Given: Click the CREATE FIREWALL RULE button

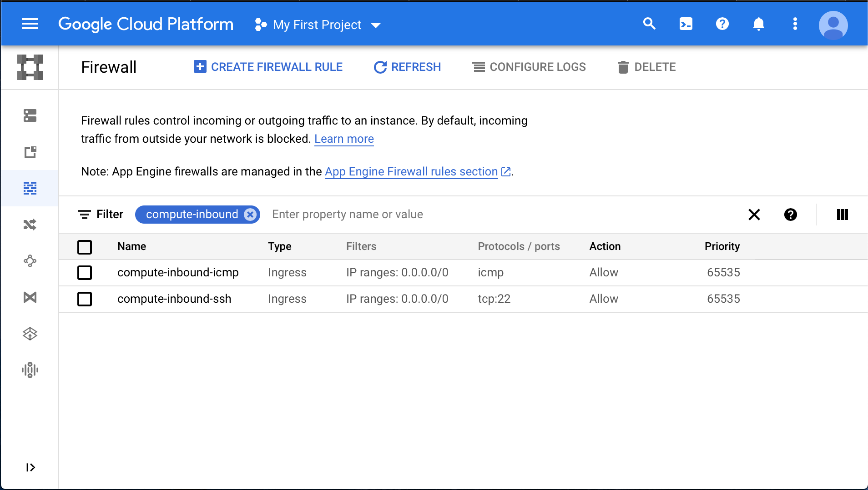Looking at the screenshot, I should [268, 67].
